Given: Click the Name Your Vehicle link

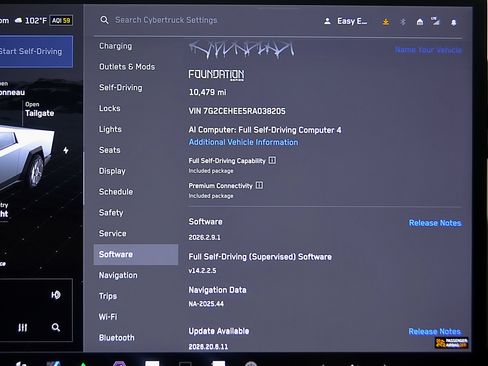Looking at the screenshot, I should coord(428,50).
